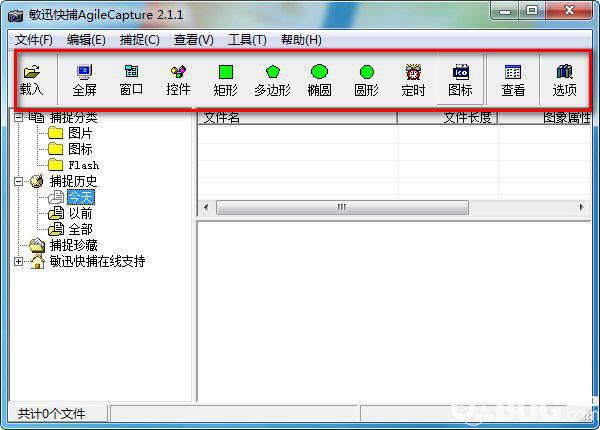Viewport: 600px width, 430px height.
Task: Click the yellow 图片 folder icon
Action: [x=55, y=133]
